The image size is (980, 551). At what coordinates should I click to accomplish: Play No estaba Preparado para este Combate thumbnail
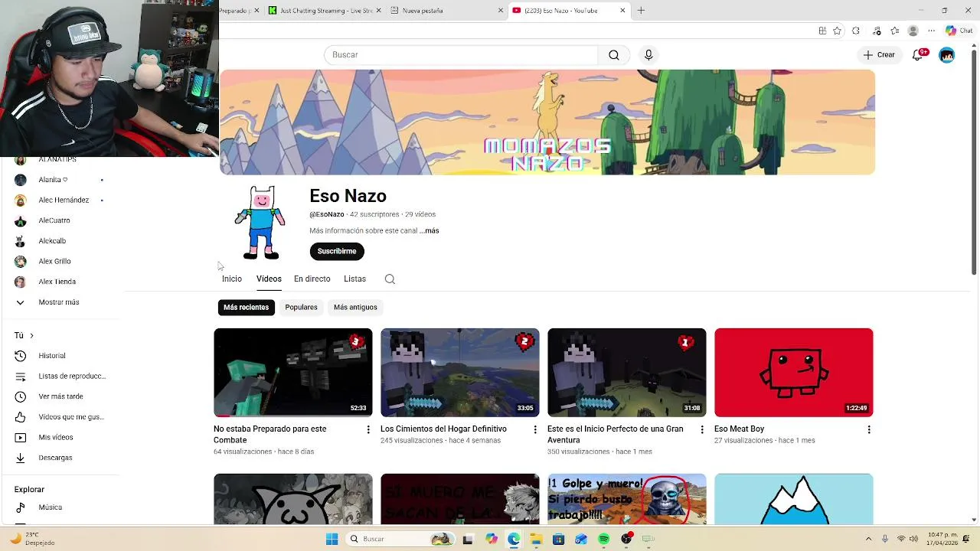click(x=293, y=373)
